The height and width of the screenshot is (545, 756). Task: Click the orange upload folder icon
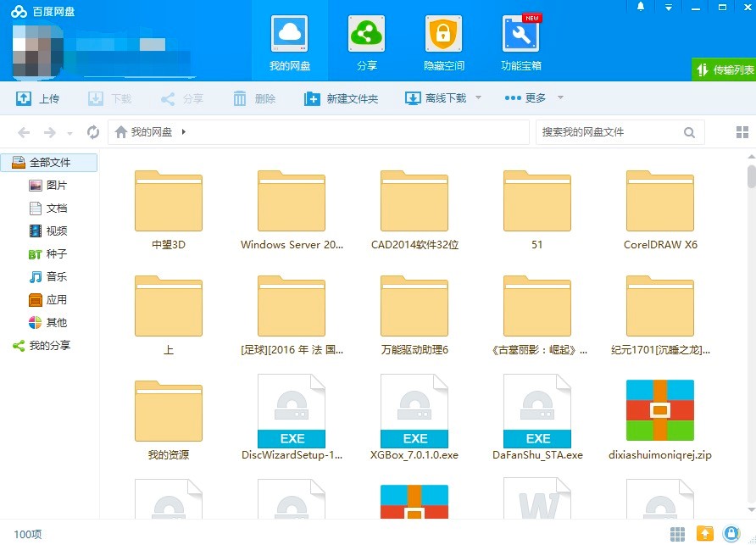(x=705, y=533)
